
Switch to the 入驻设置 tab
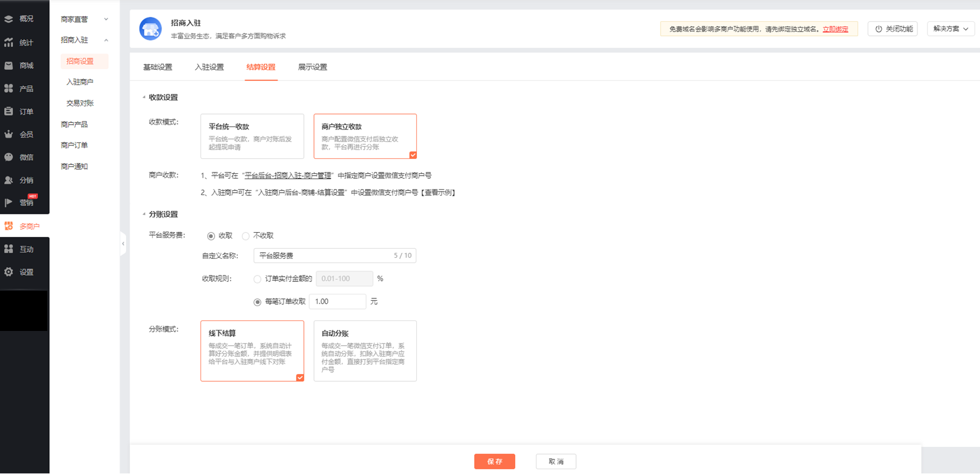pyautogui.click(x=209, y=67)
